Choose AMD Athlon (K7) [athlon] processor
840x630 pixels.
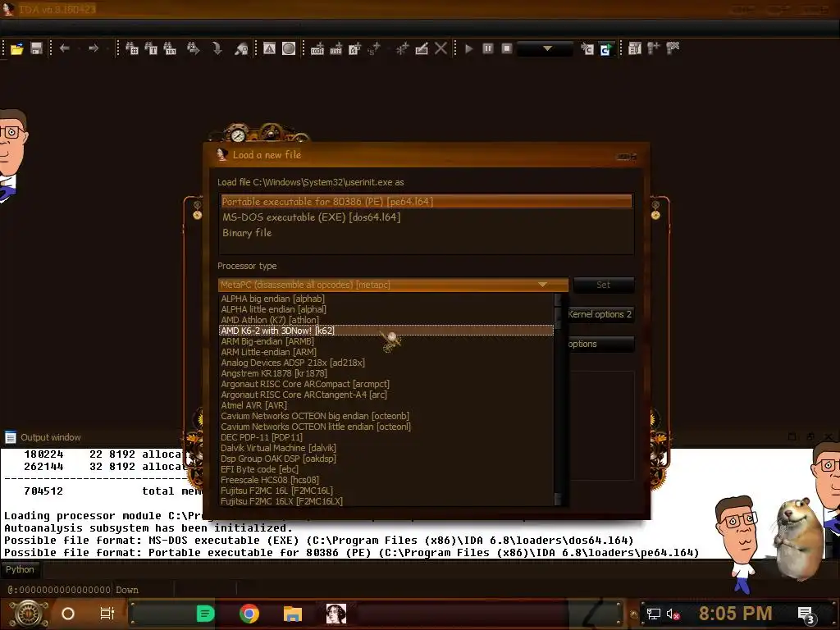(x=386, y=320)
